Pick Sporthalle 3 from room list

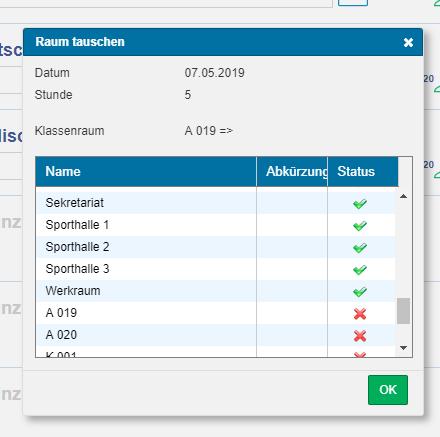pos(215,269)
